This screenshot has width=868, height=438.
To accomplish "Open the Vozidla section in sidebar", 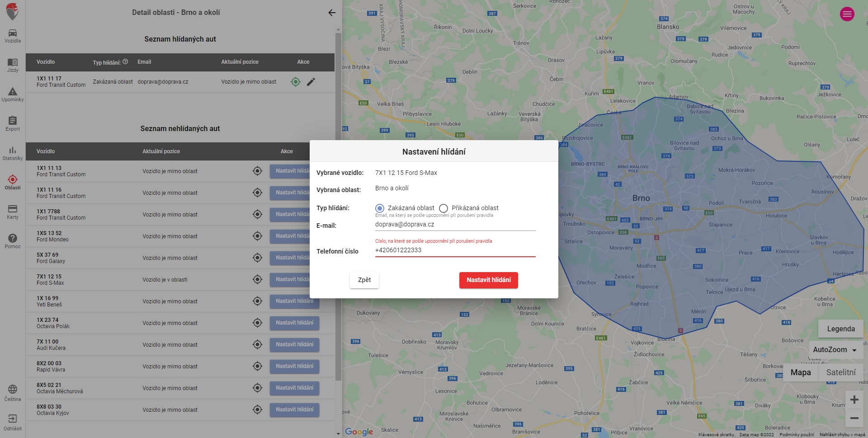I will tap(13, 36).
